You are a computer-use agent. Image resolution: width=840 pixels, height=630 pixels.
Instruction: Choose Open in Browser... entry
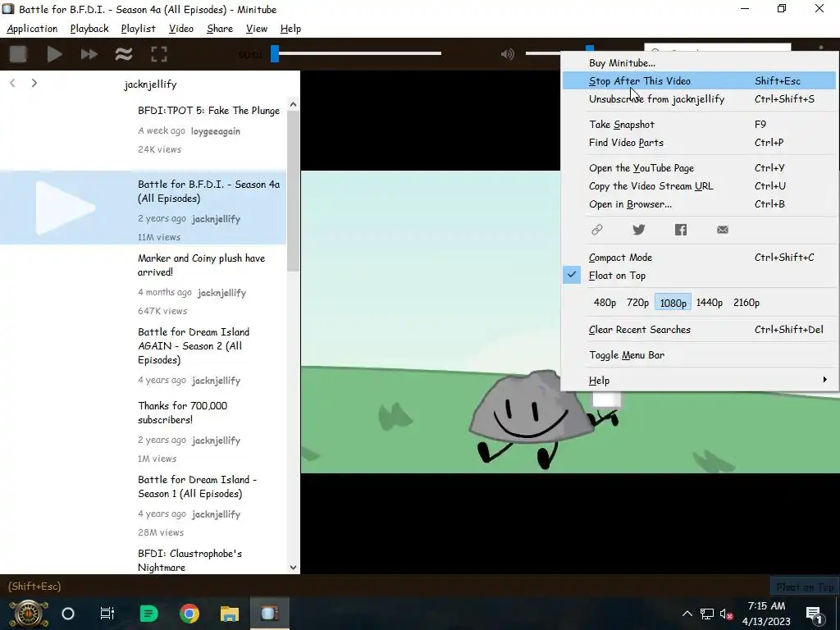(x=699, y=204)
